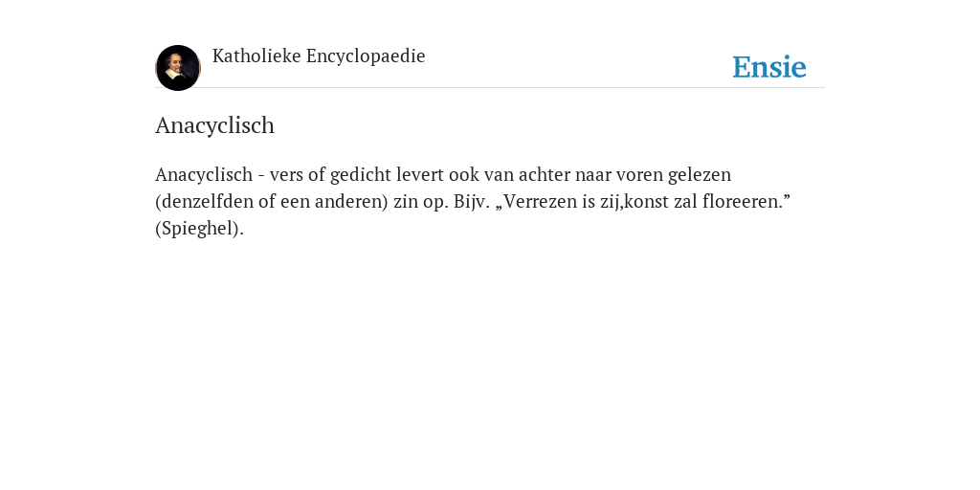Click the word levert in the first line
The width and height of the screenshot is (980, 490).
click(x=420, y=175)
